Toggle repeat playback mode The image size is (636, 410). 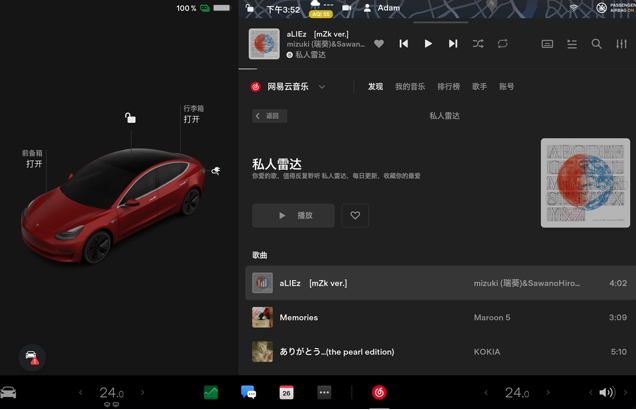503,44
